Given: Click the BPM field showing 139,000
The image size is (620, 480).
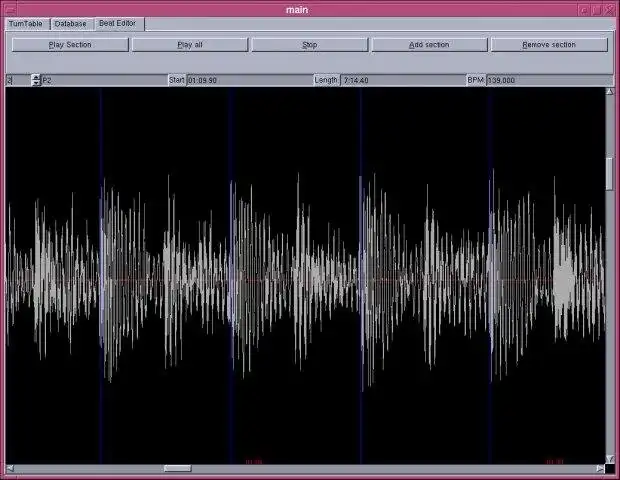Looking at the screenshot, I should tap(550, 80).
